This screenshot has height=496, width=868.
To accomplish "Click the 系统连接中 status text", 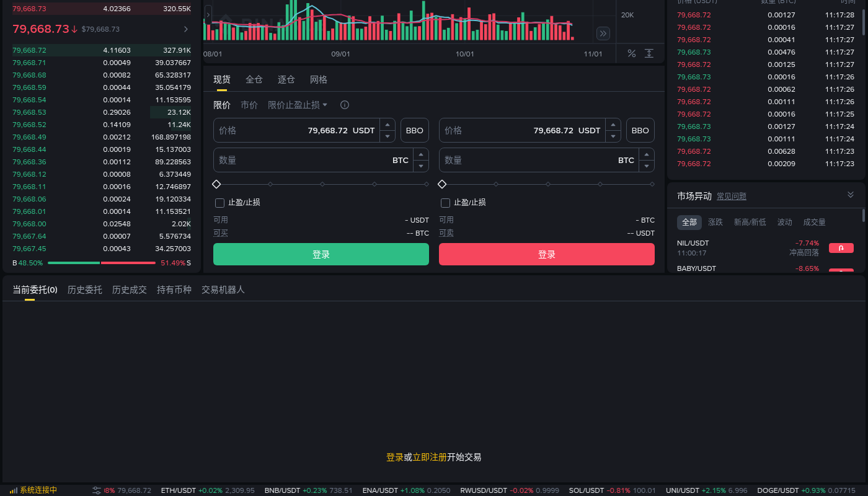I will [38, 490].
